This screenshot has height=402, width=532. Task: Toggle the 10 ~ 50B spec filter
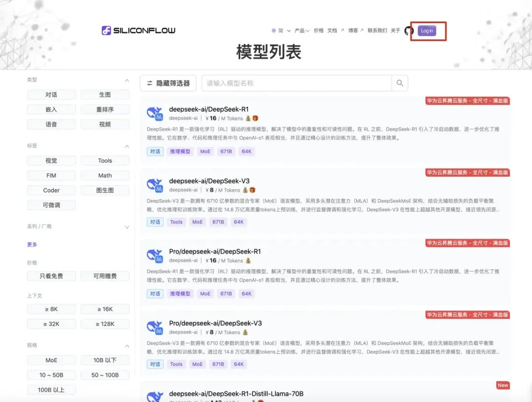tap(51, 375)
